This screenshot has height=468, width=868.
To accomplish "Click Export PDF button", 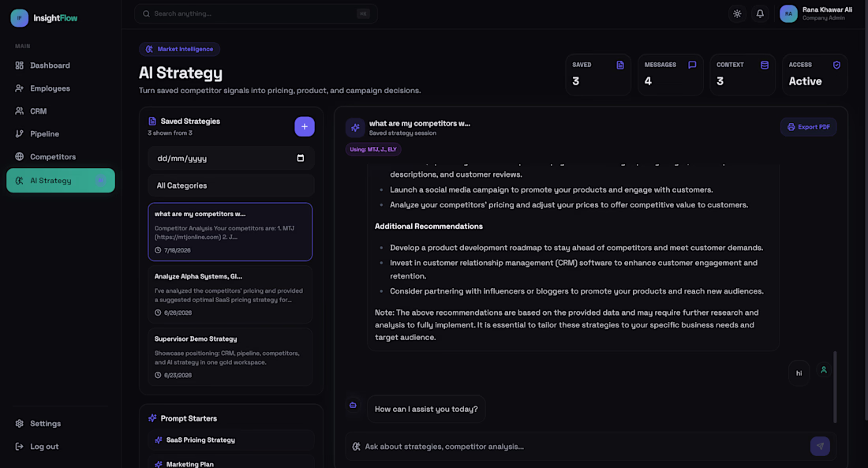I will (x=808, y=127).
